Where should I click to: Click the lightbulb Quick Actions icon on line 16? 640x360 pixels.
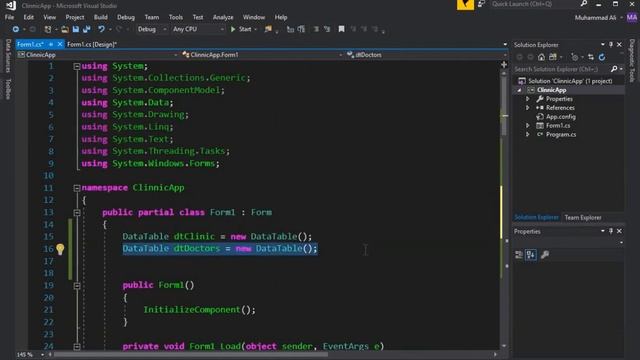point(60,249)
